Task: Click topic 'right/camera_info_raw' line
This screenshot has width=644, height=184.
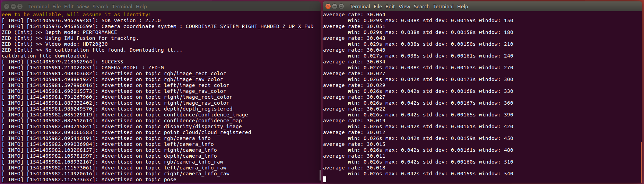Action: (x=115, y=174)
